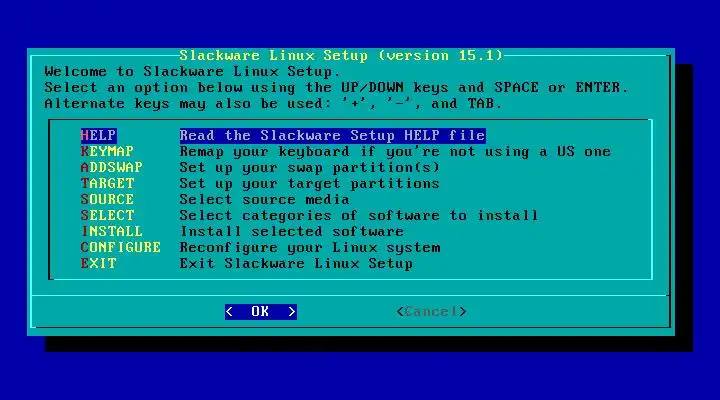The height and width of the screenshot is (400, 720).
Task: Click 'Set up your swap partition(s)' text
Action: pyautogui.click(x=309, y=168)
